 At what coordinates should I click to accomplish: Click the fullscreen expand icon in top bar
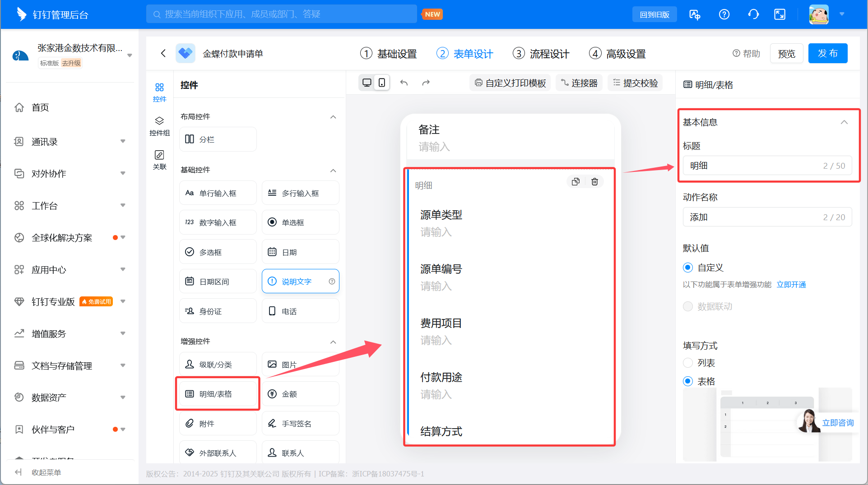[780, 14]
